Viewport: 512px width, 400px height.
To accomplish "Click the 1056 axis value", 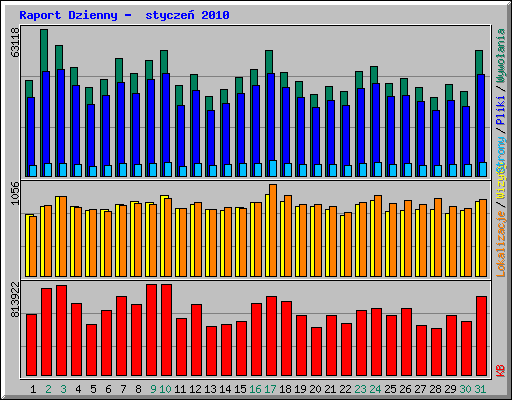I will [x=15, y=193].
